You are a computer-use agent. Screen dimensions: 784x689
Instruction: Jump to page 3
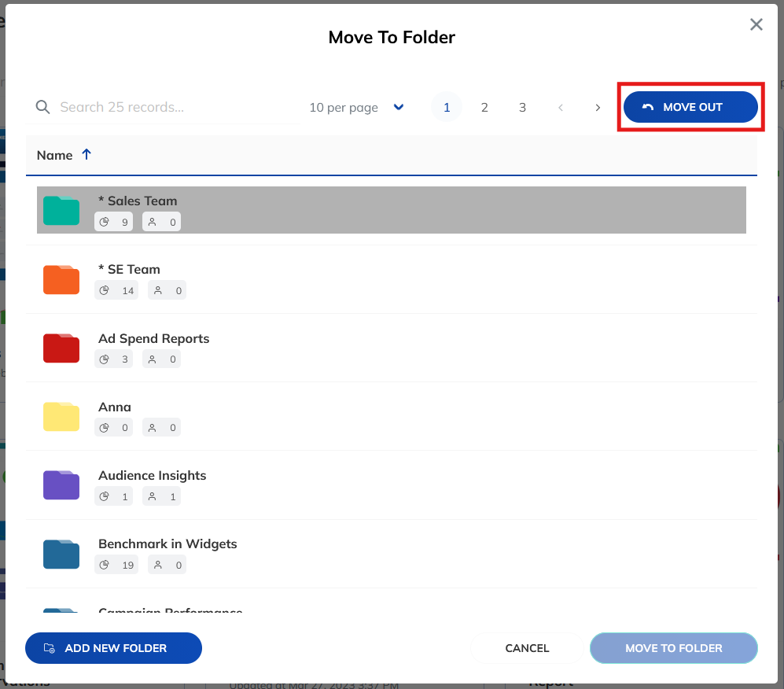[522, 107]
